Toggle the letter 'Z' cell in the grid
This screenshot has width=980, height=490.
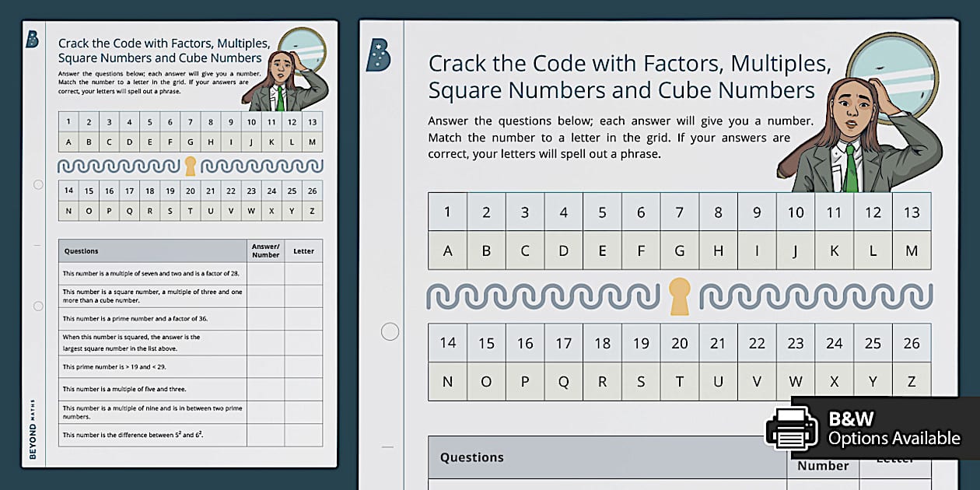tap(912, 381)
